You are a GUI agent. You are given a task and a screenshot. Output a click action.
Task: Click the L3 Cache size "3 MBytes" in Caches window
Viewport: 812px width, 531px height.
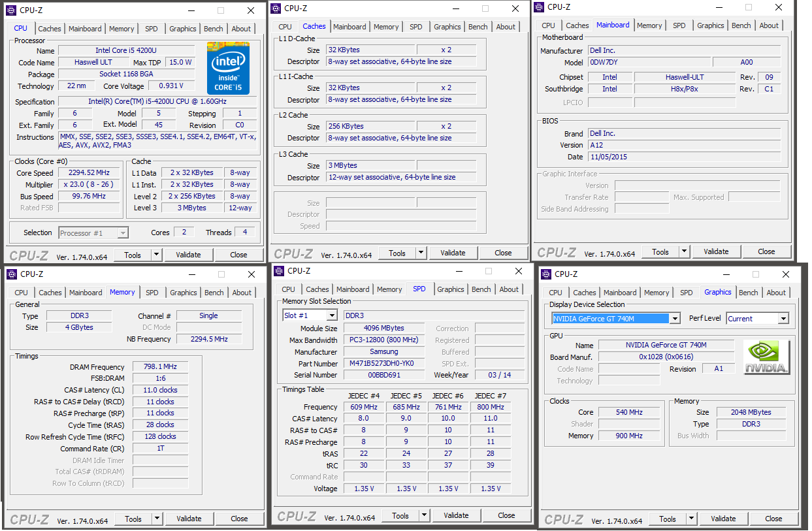(x=370, y=165)
